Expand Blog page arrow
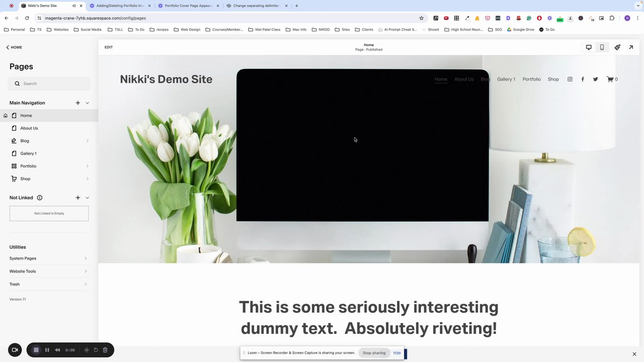 (87, 141)
